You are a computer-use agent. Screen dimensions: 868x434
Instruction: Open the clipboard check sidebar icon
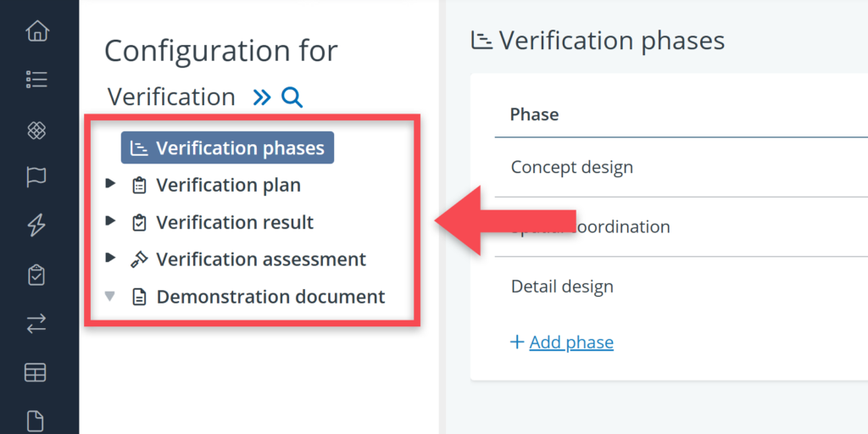click(37, 275)
